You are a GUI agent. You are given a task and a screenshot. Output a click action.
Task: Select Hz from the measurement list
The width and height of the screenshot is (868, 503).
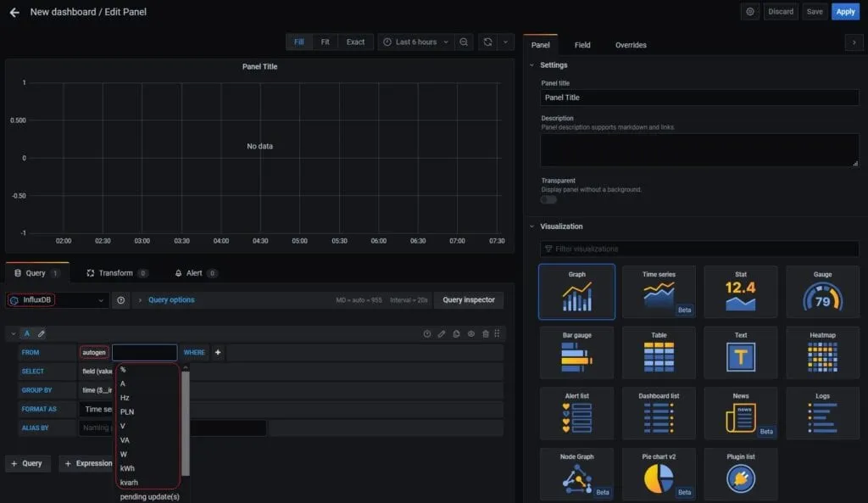(125, 398)
